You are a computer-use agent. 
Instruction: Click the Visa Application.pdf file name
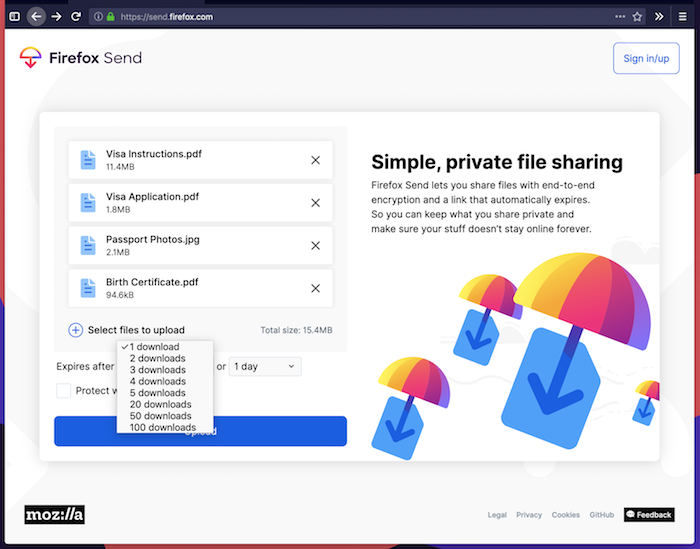click(x=152, y=197)
